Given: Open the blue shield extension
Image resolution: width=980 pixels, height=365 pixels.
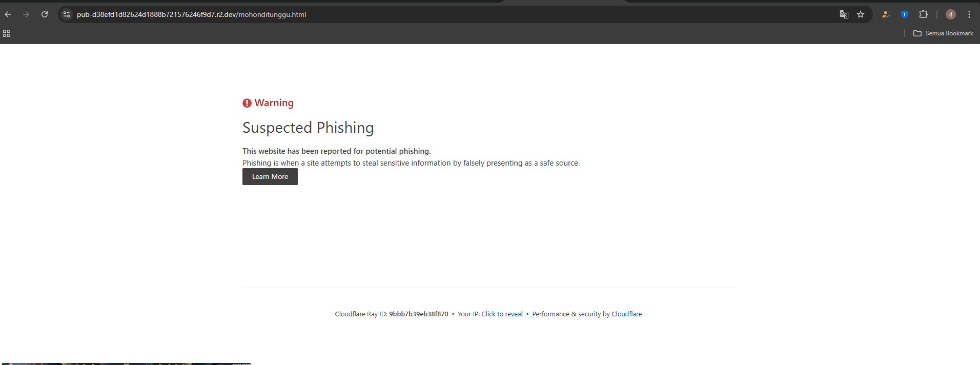Looking at the screenshot, I should pos(904,14).
